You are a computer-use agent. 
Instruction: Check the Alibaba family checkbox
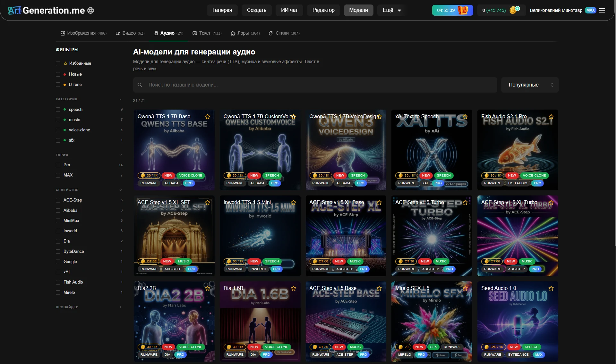coord(58,211)
